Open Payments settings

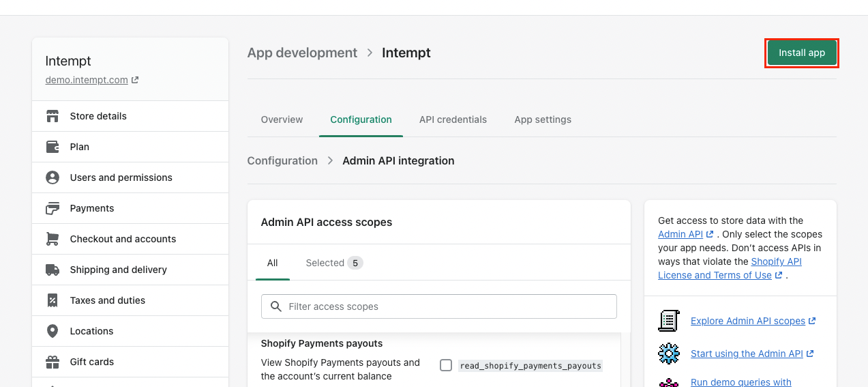(x=130, y=208)
